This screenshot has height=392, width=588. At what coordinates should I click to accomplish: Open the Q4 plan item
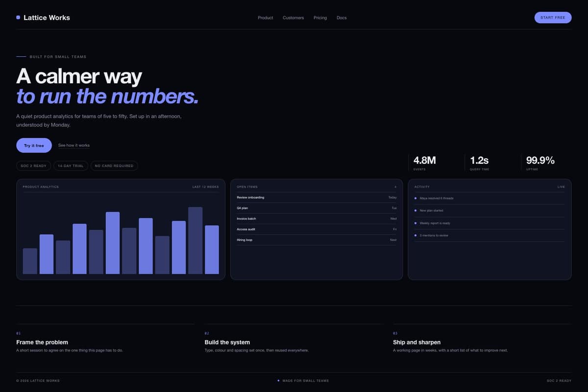click(x=317, y=208)
